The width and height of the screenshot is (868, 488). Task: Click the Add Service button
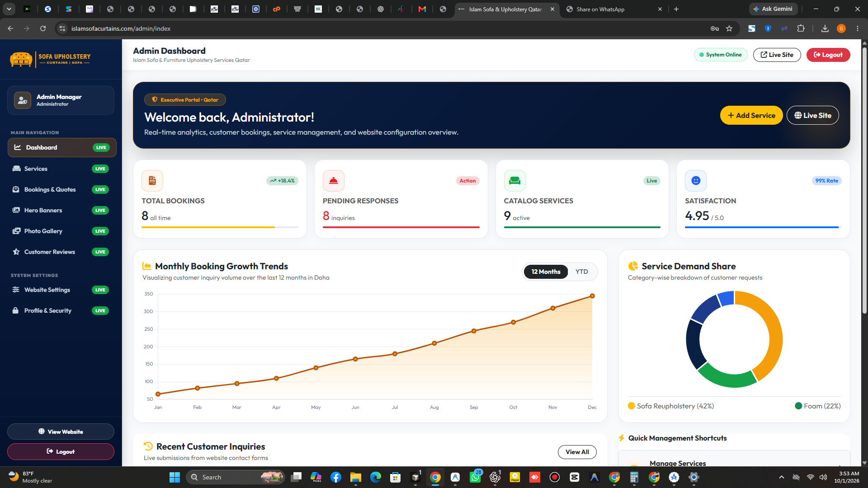click(x=751, y=115)
